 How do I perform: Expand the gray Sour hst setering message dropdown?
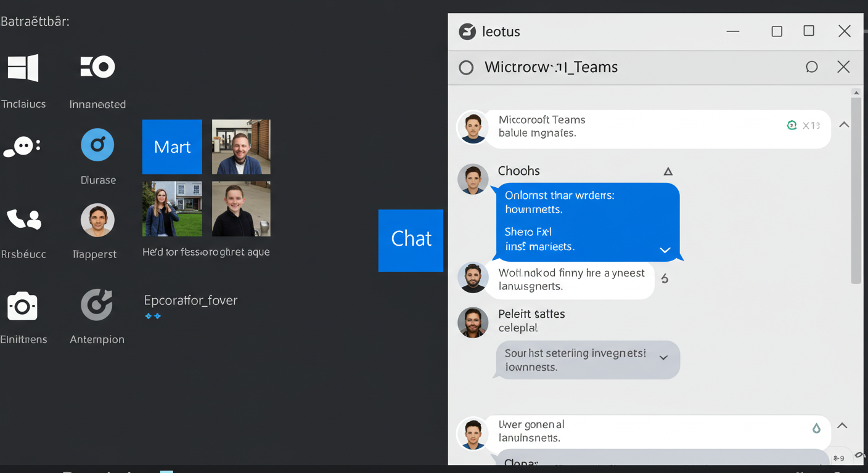point(665,356)
